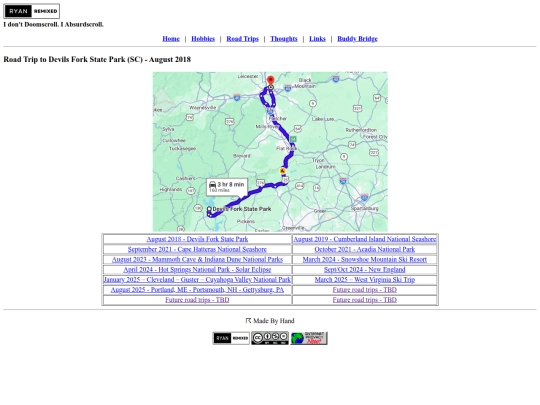Open August 2023 - Mammoth Cave & Indiana Dune
Viewport: 540px width, 405px height.
coord(197,259)
